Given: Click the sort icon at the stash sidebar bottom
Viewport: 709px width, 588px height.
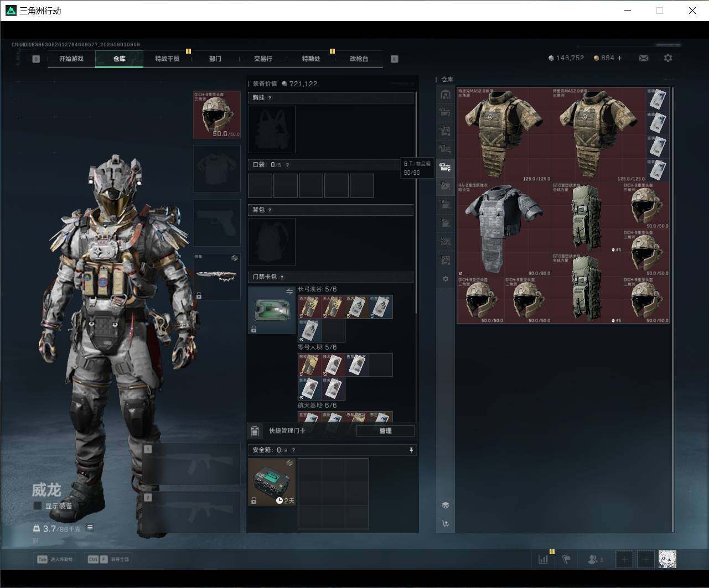Looking at the screenshot, I should (446, 523).
